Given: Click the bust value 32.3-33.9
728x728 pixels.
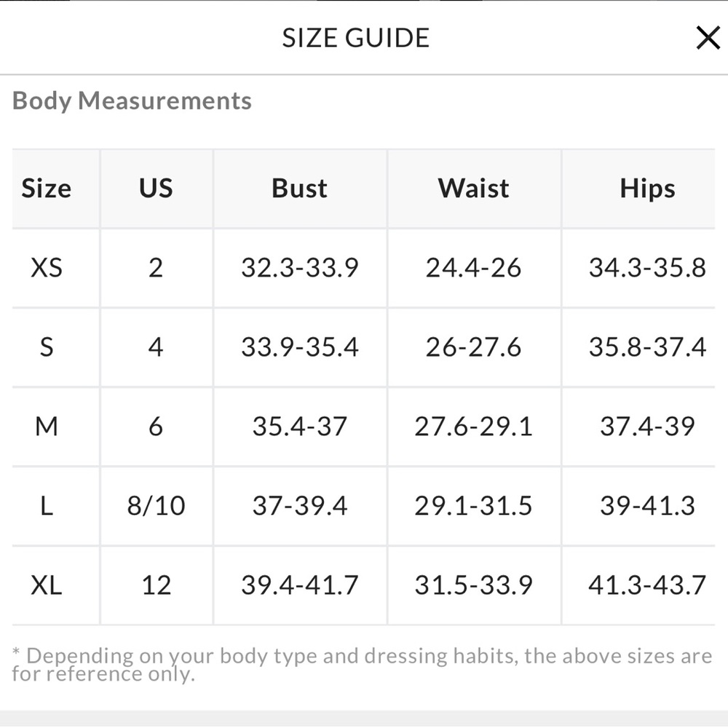Looking at the screenshot, I should pyautogui.click(x=299, y=268).
